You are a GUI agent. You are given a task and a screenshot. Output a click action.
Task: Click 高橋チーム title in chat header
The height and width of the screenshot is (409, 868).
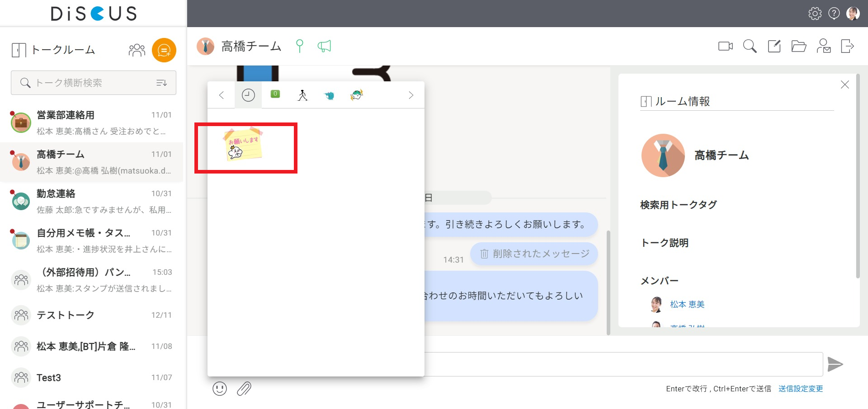(x=251, y=46)
